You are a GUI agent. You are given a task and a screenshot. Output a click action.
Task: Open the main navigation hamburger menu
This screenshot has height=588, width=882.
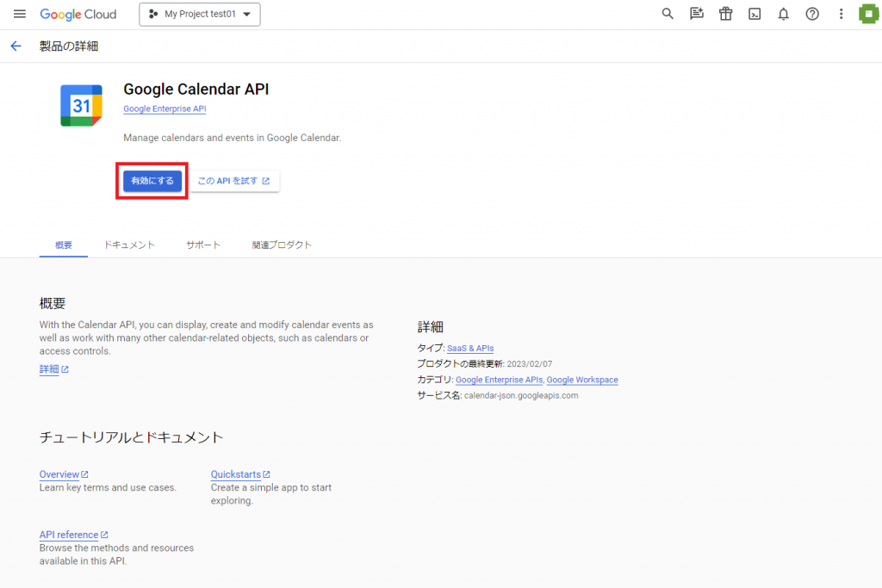(20, 14)
